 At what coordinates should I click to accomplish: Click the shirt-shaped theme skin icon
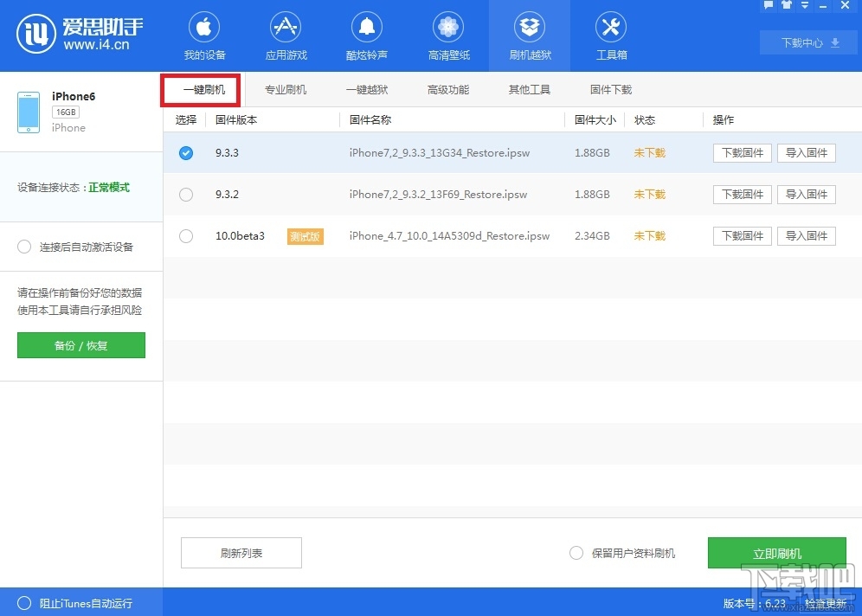[x=787, y=6]
